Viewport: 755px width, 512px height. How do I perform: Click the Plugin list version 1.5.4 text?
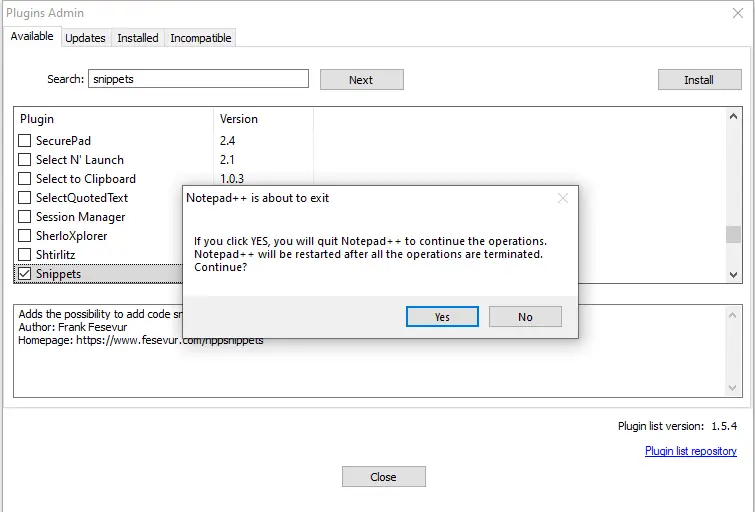677,426
